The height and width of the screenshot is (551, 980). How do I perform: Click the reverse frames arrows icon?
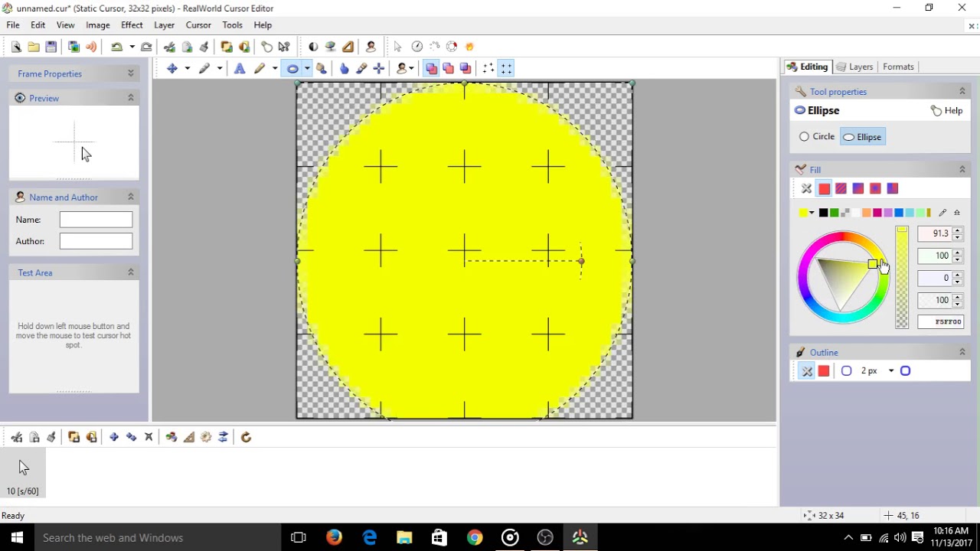tap(223, 437)
